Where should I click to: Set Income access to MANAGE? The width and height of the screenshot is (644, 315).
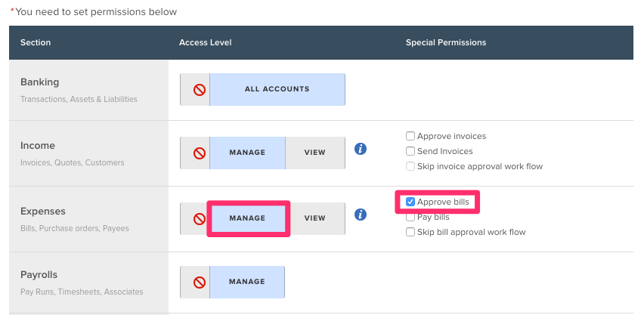[x=247, y=153]
